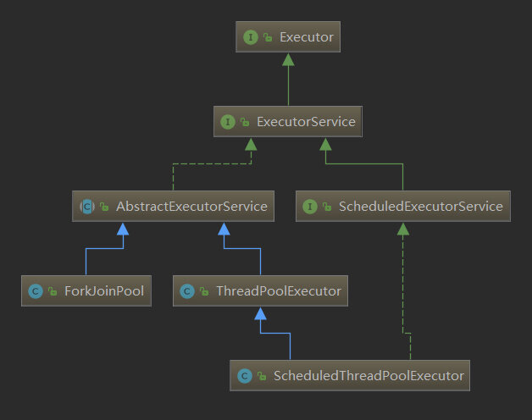This screenshot has width=532, height=420.
Task: Click the green lock icon on ExecutorService
Action: click(x=245, y=122)
